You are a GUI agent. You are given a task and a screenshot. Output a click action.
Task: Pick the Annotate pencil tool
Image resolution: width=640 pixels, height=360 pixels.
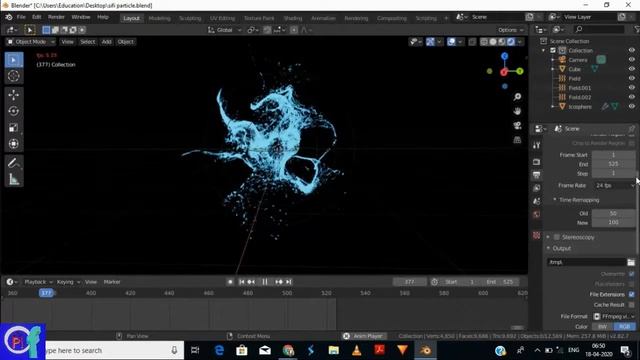13,163
